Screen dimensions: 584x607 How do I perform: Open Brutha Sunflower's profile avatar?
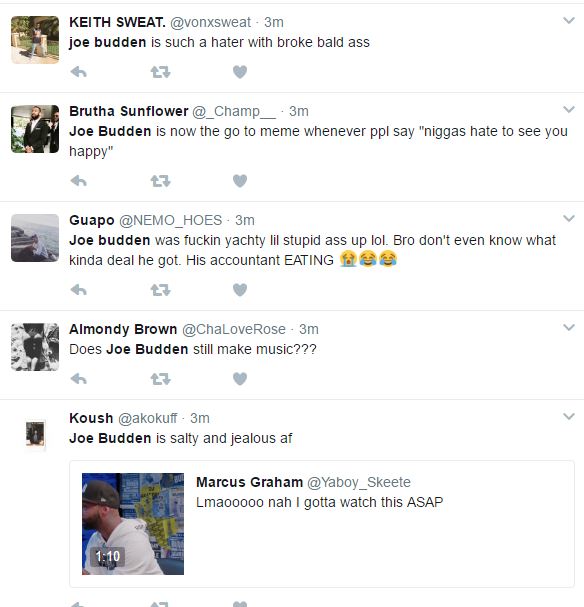35,129
